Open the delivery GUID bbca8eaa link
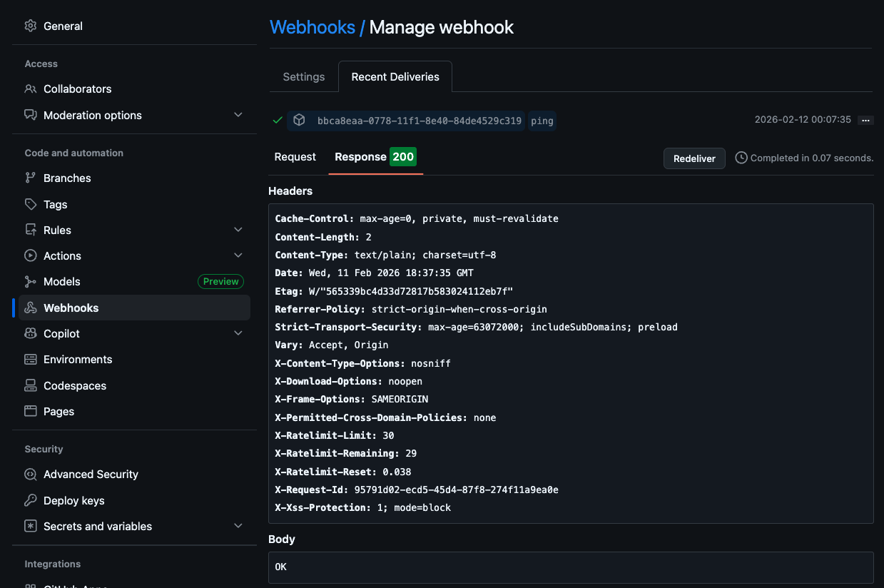 coord(419,121)
